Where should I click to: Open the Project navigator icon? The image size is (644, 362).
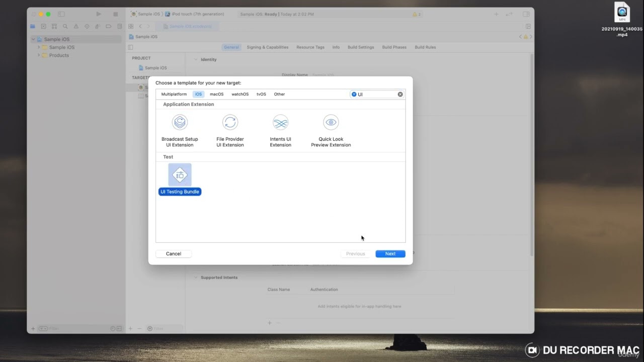[x=33, y=26]
